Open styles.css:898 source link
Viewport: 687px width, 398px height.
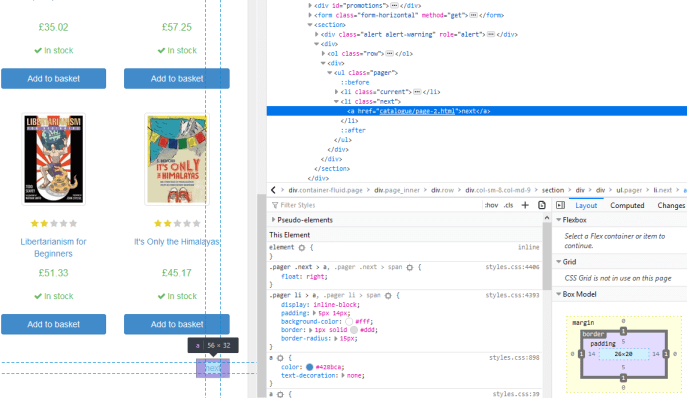point(514,358)
